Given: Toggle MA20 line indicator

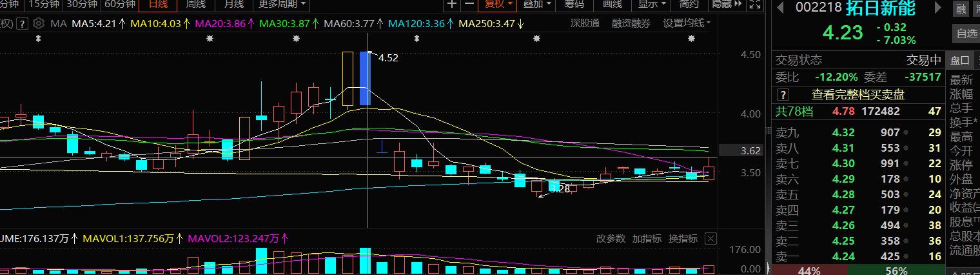Looking at the screenshot, I should point(224,24).
